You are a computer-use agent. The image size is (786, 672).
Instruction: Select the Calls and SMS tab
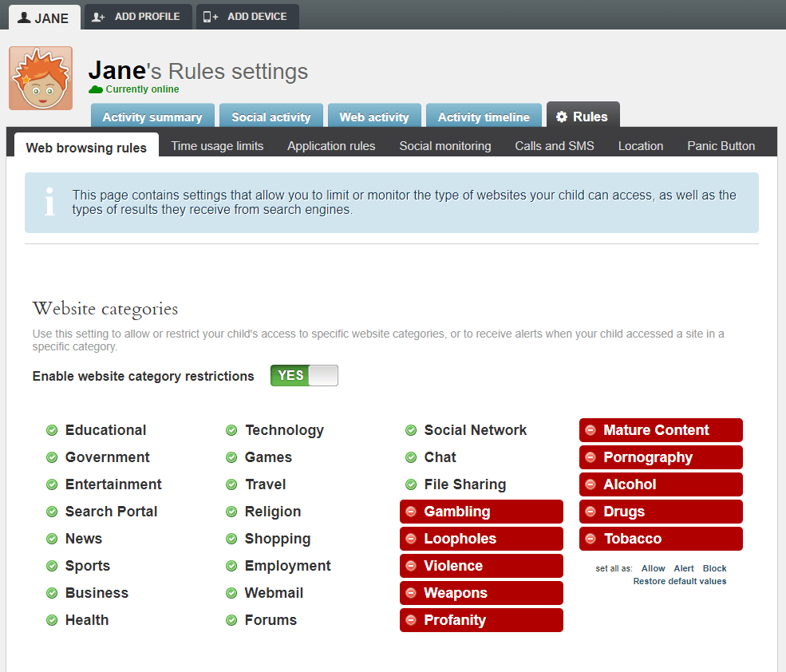pos(555,146)
